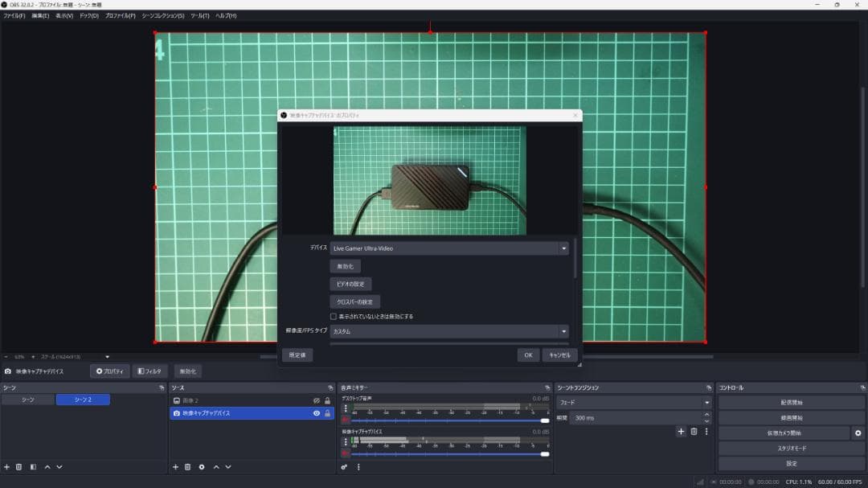
Task: Open advanced audio properties gears icon
Action: 344,466
